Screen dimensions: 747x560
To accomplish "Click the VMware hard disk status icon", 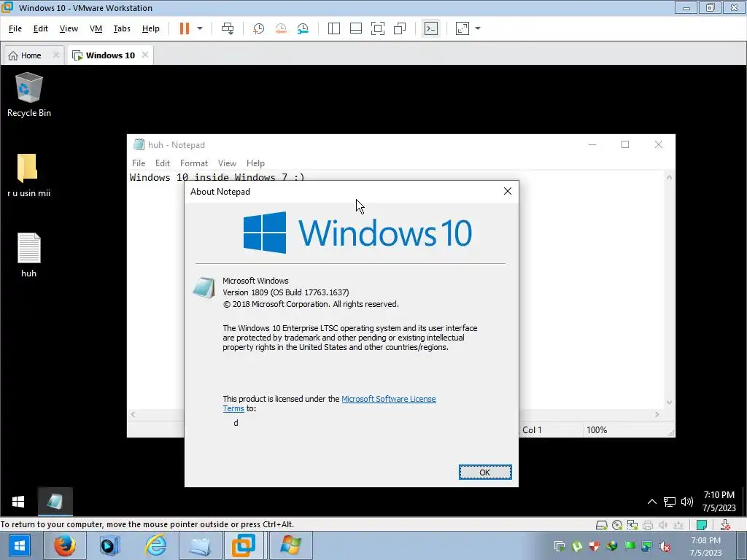I will click(601, 525).
